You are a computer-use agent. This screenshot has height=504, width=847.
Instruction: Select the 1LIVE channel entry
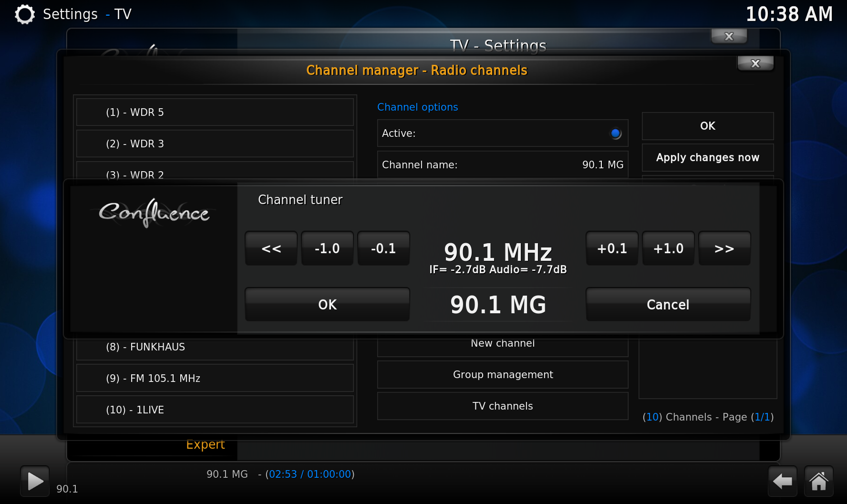coord(215,410)
